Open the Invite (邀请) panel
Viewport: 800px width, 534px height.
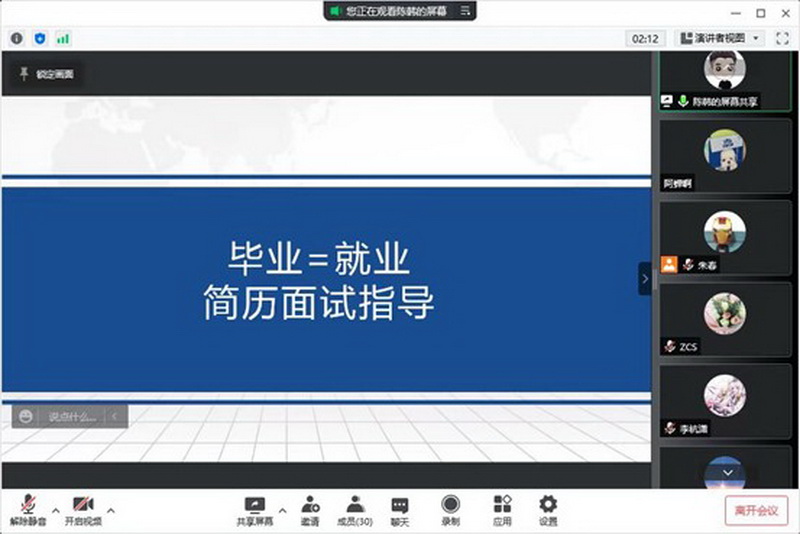[x=310, y=509]
